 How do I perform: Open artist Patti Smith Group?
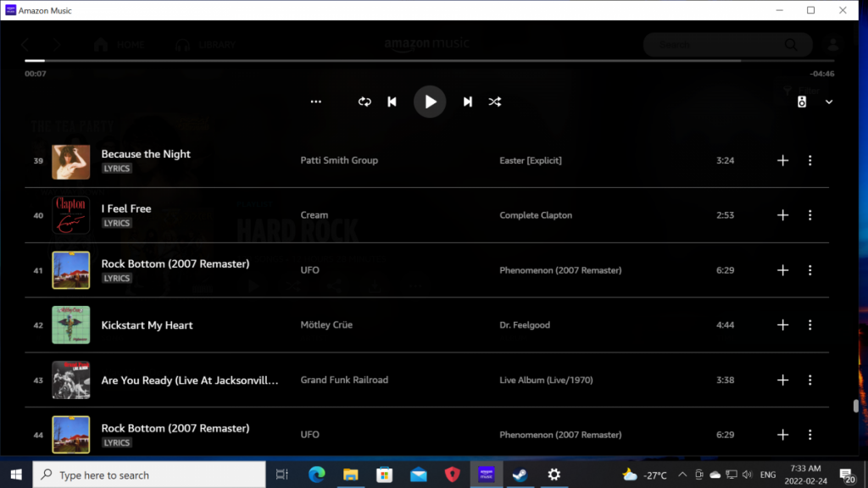[339, 160]
